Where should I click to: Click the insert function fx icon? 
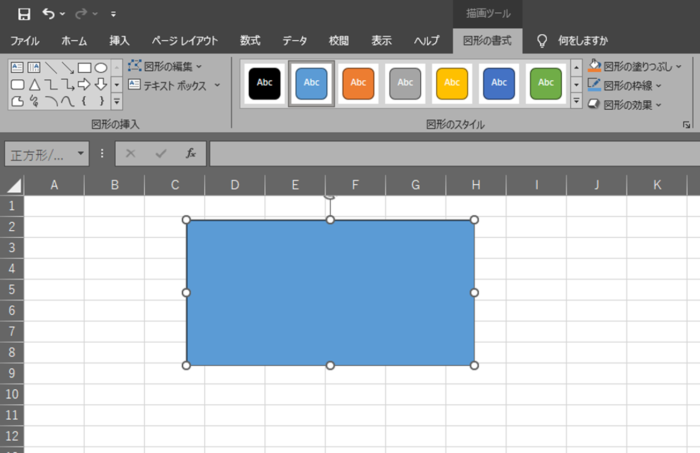tap(190, 153)
